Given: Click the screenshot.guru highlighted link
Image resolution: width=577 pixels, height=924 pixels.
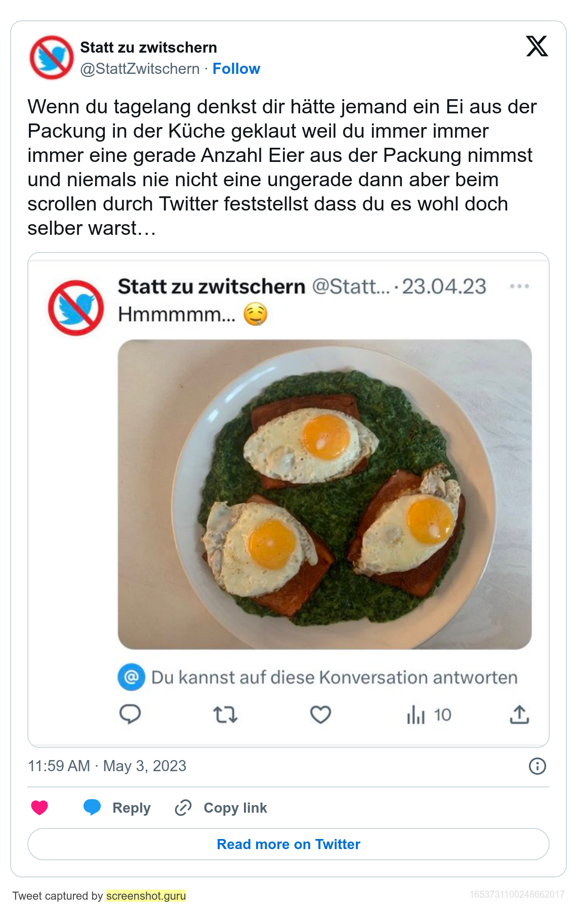Looking at the screenshot, I should [146, 896].
